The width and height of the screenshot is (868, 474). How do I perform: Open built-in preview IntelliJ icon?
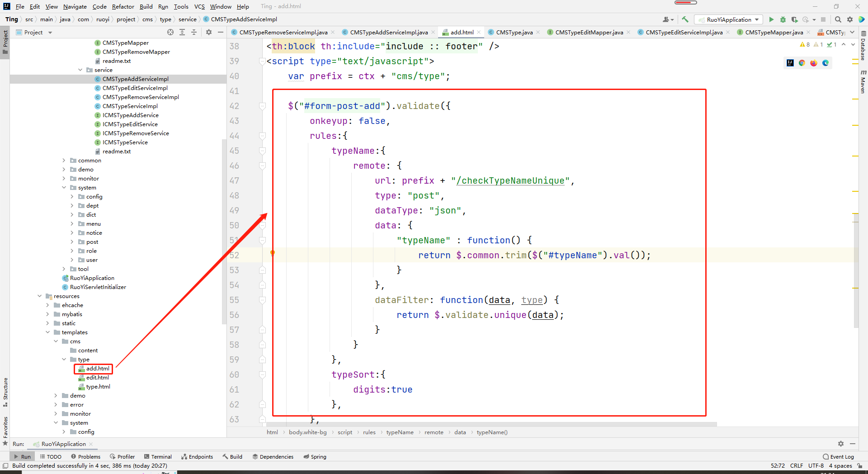[x=790, y=63]
